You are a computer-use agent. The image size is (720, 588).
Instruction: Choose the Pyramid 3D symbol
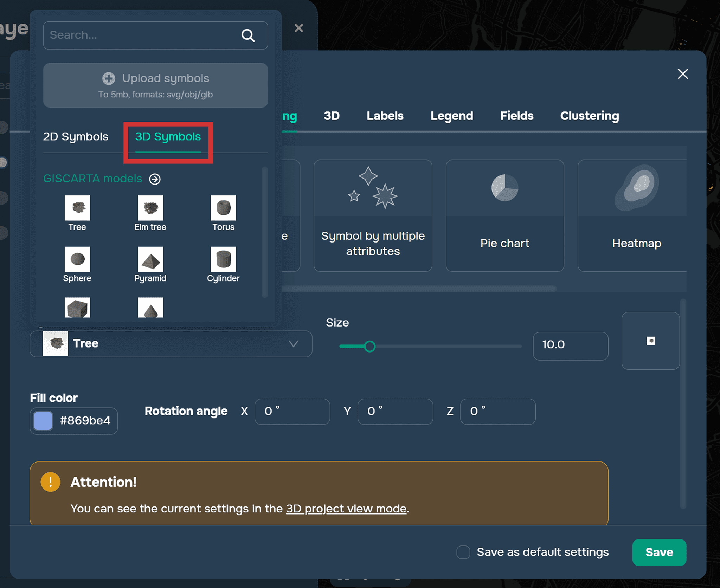150,260
